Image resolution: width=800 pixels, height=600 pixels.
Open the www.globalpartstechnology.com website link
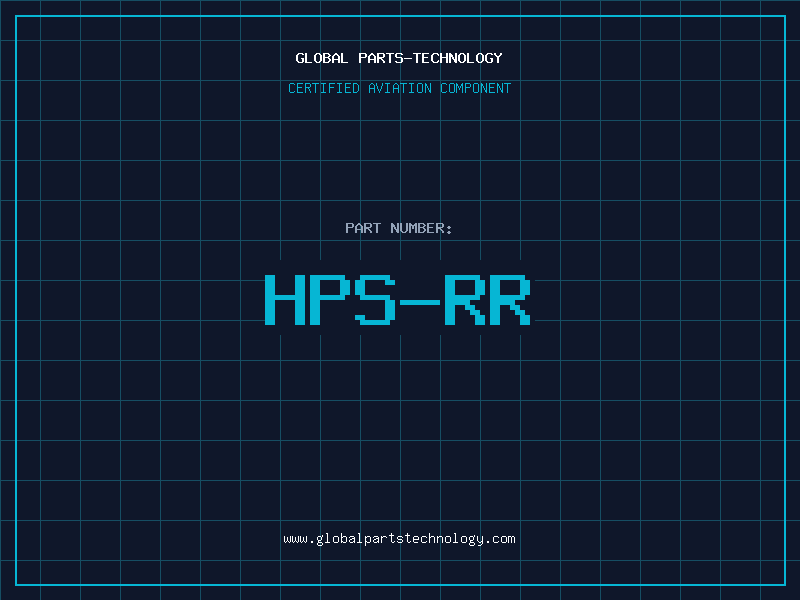[x=399, y=539]
